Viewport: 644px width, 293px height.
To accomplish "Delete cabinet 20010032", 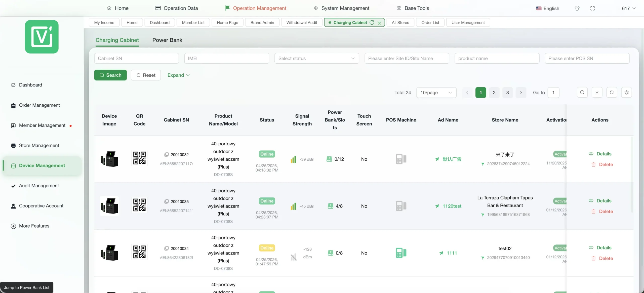I will (x=602, y=164).
